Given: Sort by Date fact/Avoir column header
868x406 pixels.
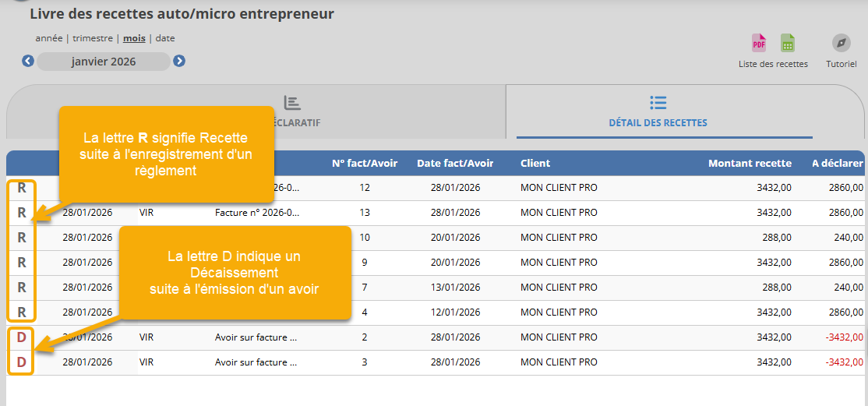Looking at the screenshot, I should tap(455, 164).
